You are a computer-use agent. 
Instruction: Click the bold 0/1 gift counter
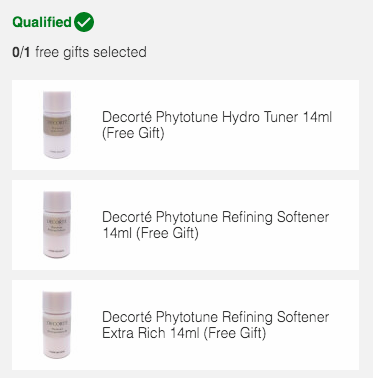(21, 52)
